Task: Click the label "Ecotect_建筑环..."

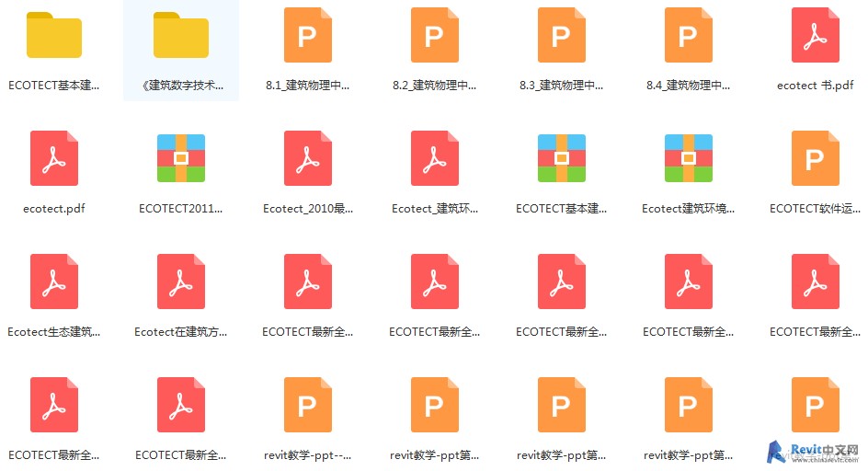Action: click(x=435, y=208)
